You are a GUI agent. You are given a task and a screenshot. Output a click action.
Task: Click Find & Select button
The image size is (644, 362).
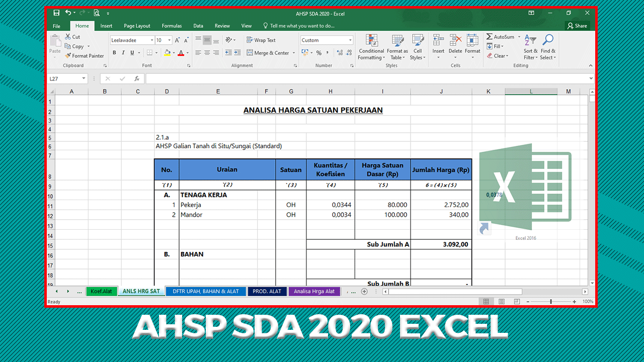coord(548,47)
